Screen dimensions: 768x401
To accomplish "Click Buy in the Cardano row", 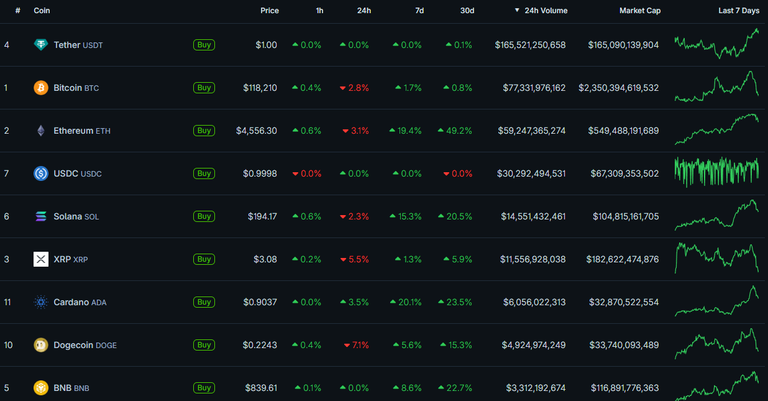I will (204, 302).
